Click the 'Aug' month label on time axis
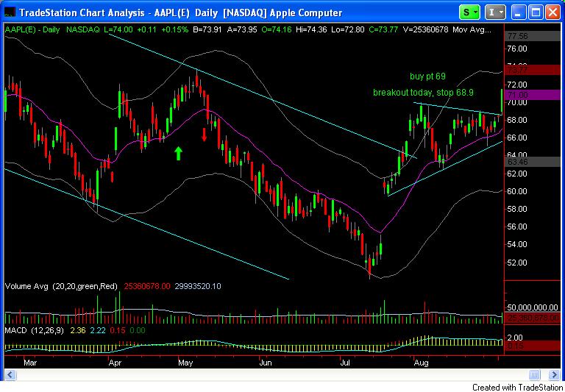The image size is (565, 392). [x=421, y=362]
